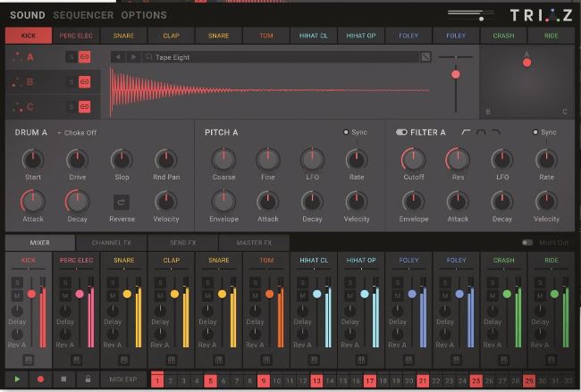The image size is (581, 392).
Task: Click the randomize icon next to sample name
Action: tap(425, 57)
